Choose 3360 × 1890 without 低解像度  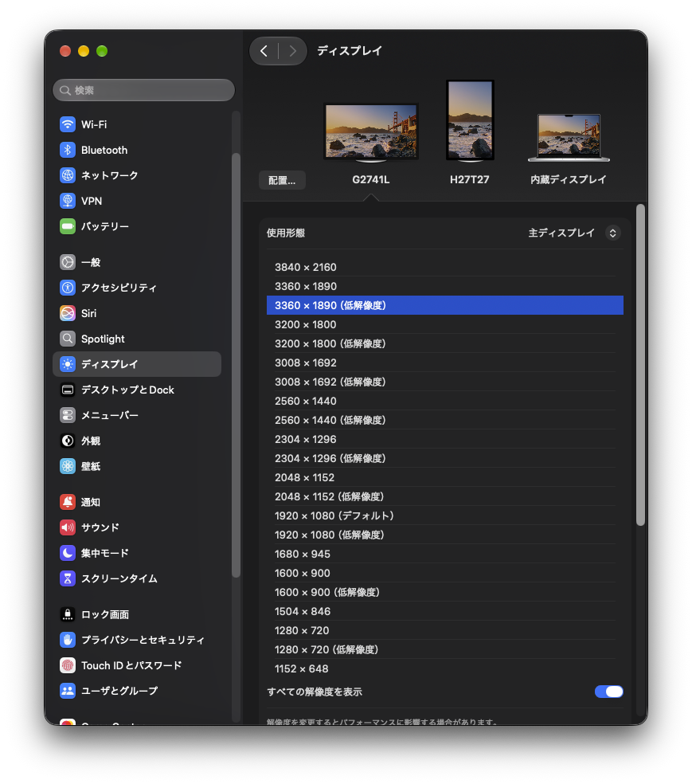coord(444,287)
